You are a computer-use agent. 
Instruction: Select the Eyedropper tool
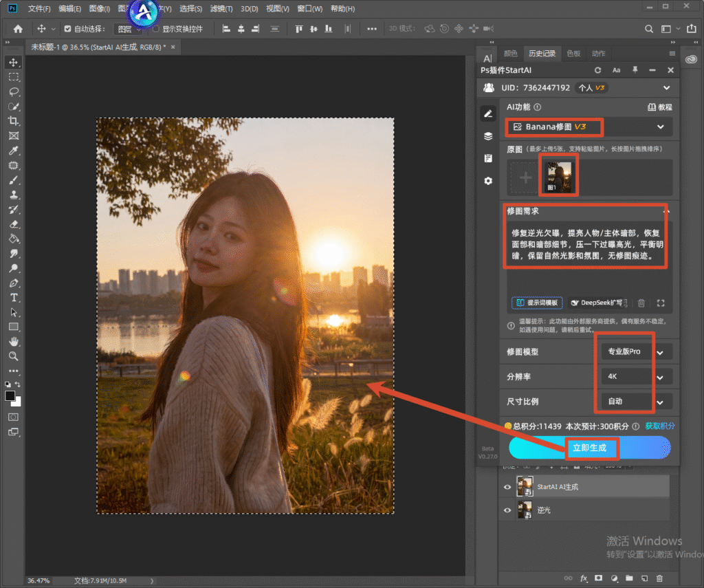pyautogui.click(x=14, y=151)
